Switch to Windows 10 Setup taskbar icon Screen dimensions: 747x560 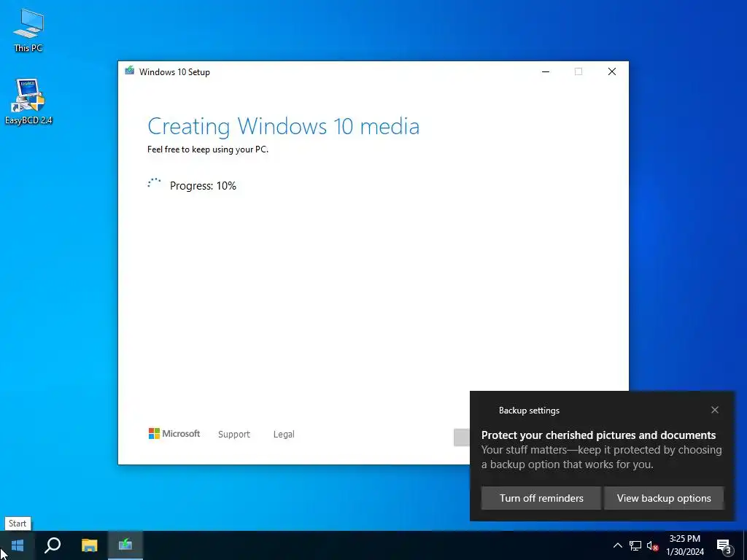pyautogui.click(x=125, y=545)
